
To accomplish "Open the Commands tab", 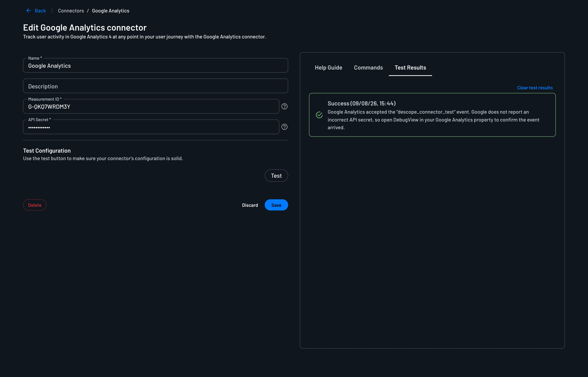I will 368,68.
